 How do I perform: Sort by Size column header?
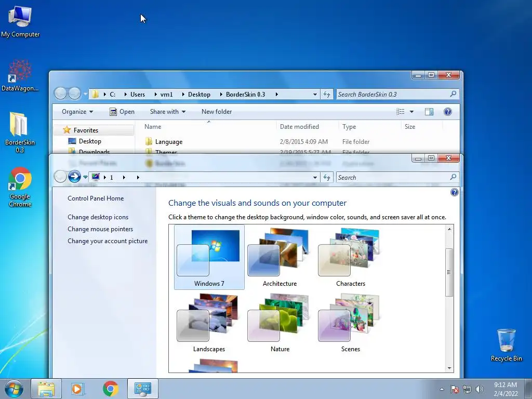click(x=422, y=127)
